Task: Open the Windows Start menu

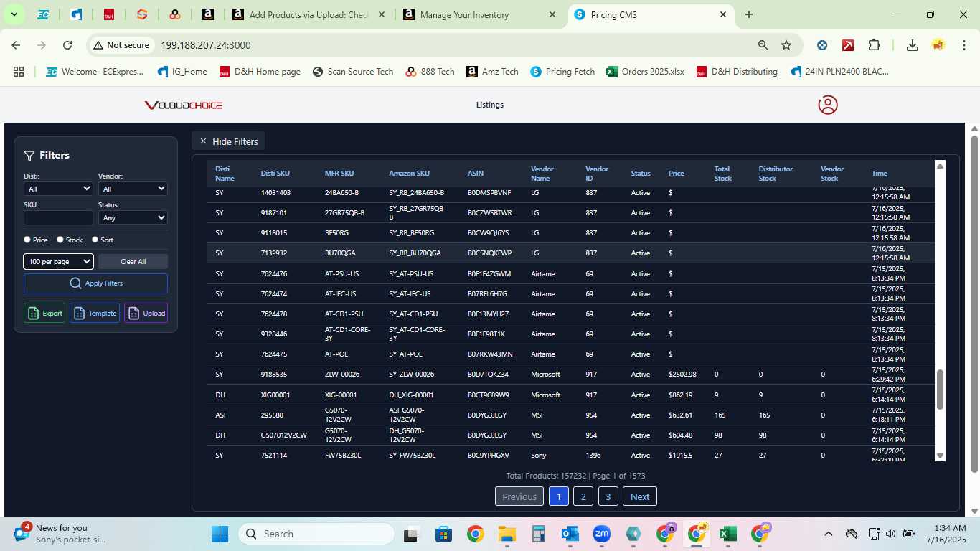Action: [x=220, y=534]
